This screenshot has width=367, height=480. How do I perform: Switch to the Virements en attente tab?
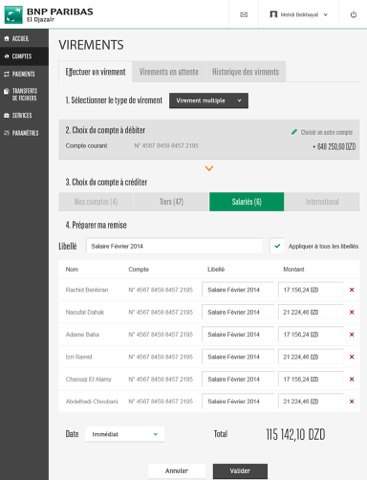(169, 72)
